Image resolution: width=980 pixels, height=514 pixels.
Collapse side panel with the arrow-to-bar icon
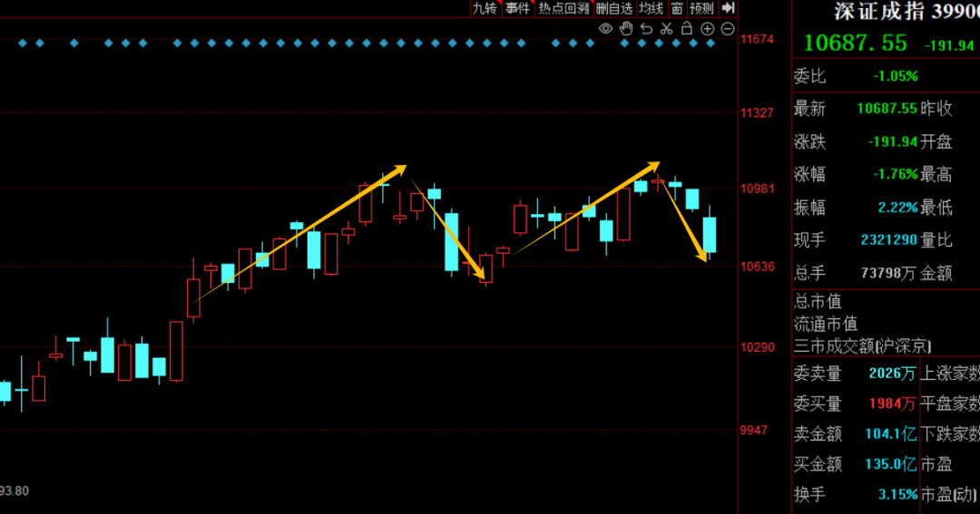pyautogui.click(x=729, y=8)
